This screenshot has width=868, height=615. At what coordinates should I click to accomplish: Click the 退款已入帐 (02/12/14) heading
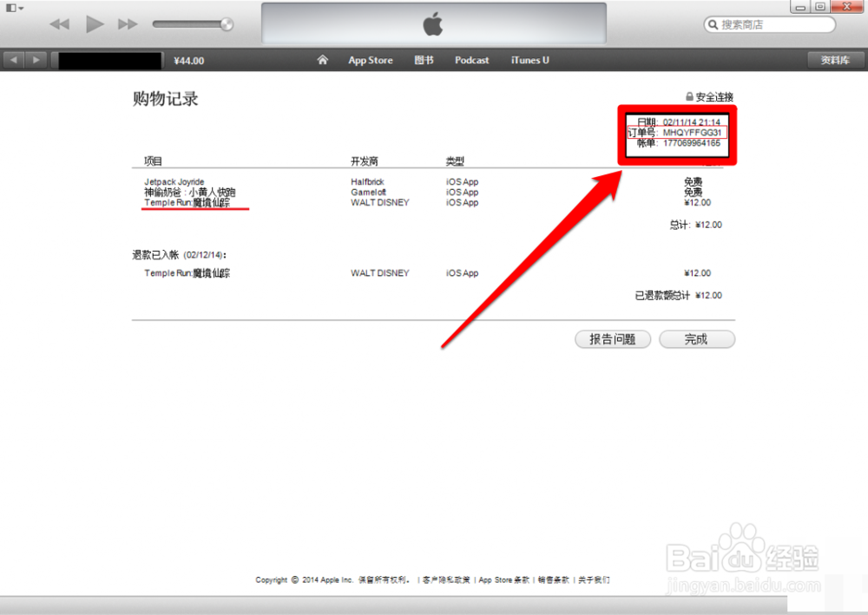[180, 255]
